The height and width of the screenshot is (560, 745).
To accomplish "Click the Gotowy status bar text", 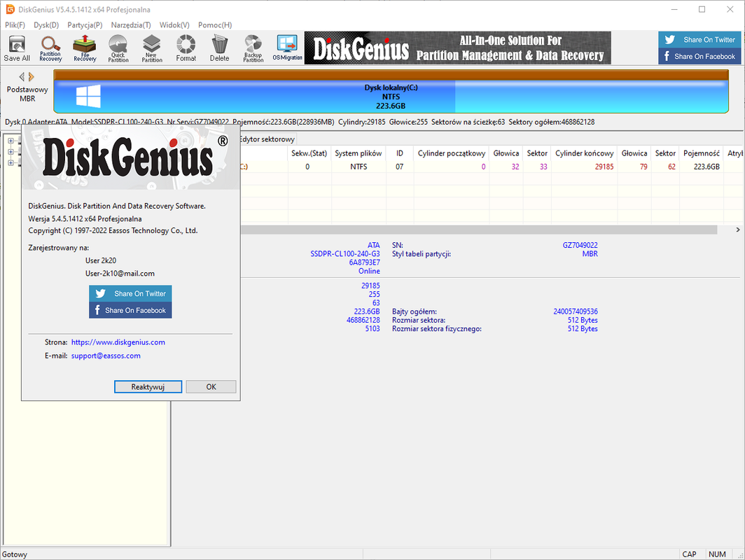I will click(x=15, y=554).
